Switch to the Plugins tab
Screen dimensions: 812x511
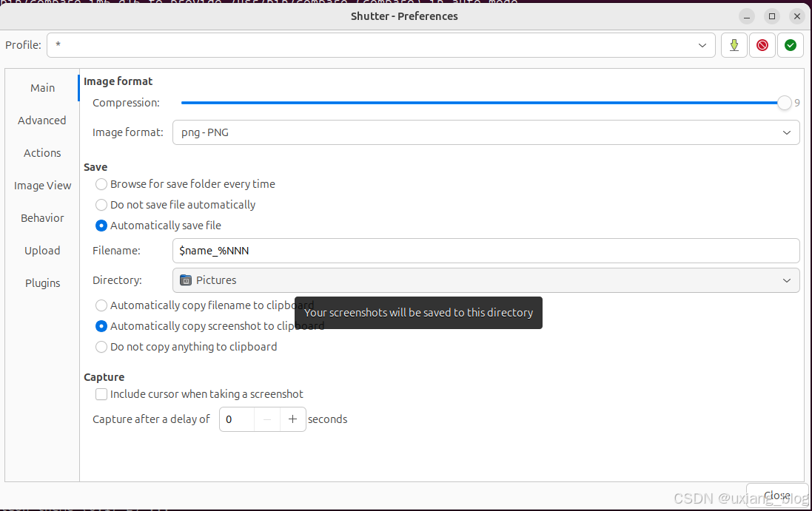pos(42,283)
